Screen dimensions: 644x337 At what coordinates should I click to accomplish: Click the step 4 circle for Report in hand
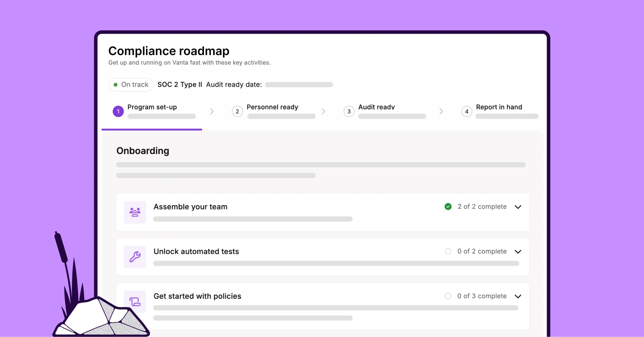pyautogui.click(x=467, y=111)
